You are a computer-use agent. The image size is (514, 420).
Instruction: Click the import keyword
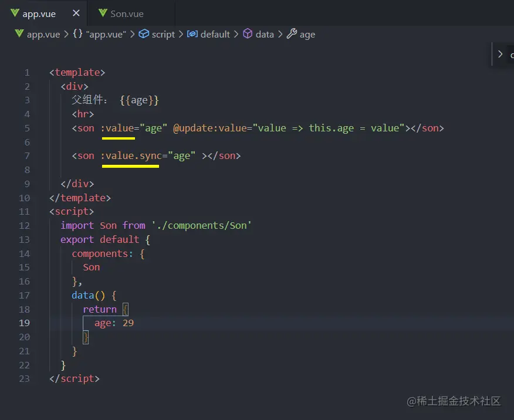[x=77, y=226]
